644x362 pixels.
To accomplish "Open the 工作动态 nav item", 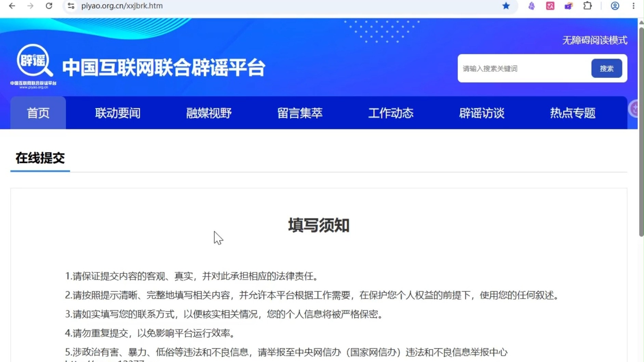I will click(391, 113).
